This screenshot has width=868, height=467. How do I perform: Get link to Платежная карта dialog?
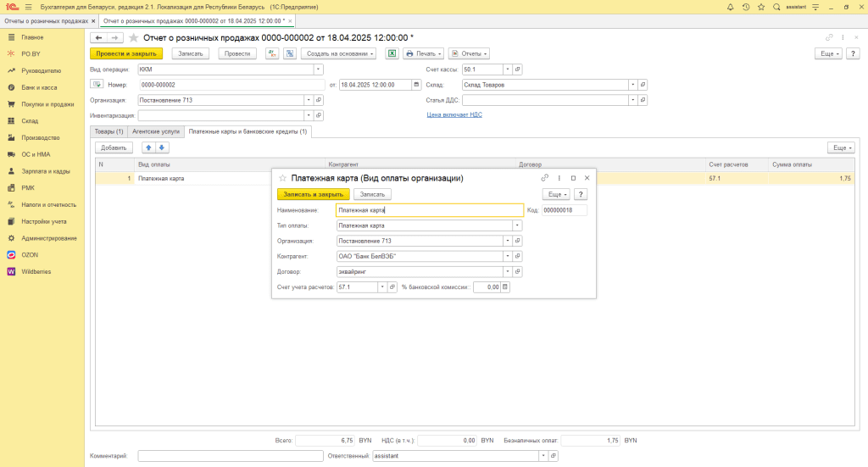tap(545, 178)
